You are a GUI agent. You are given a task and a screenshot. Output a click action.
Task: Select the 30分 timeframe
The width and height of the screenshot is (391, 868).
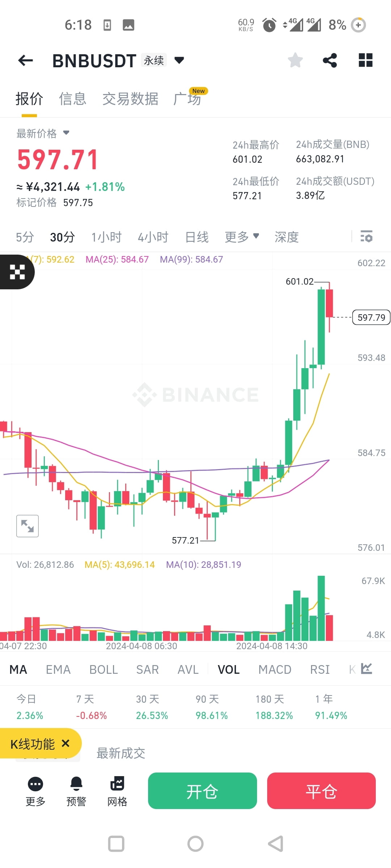coord(63,237)
